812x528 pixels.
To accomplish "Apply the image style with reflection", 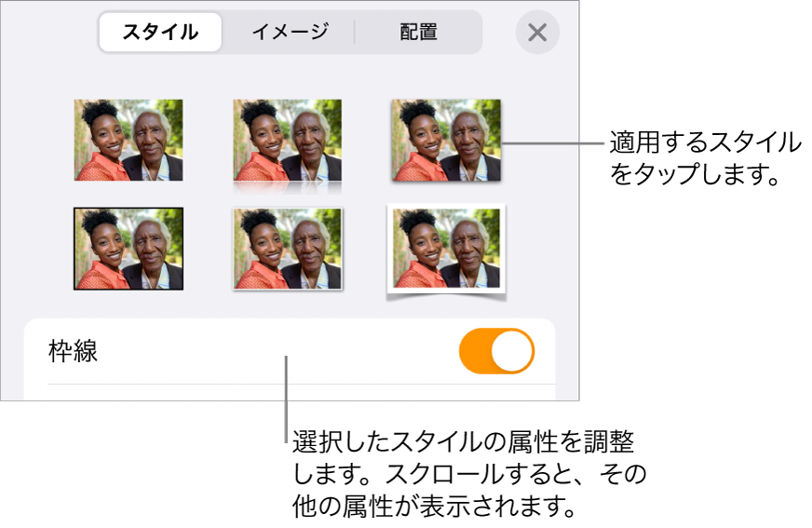I will (x=288, y=145).
